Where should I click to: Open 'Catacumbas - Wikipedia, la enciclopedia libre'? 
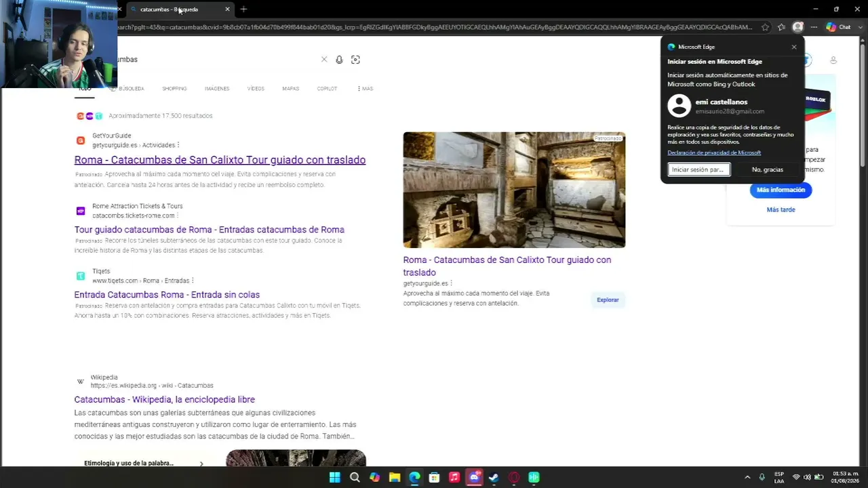pos(165,400)
